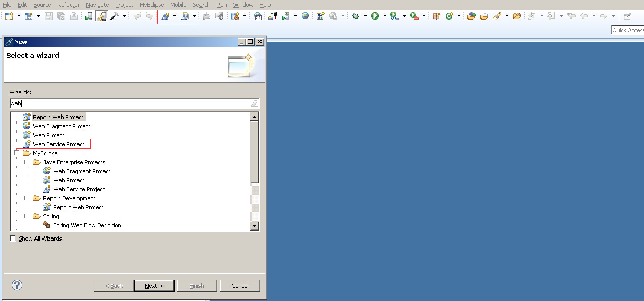Click the 2.0 web toolbar icon
Viewport: 644px width, 301px height.
(258, 16)
